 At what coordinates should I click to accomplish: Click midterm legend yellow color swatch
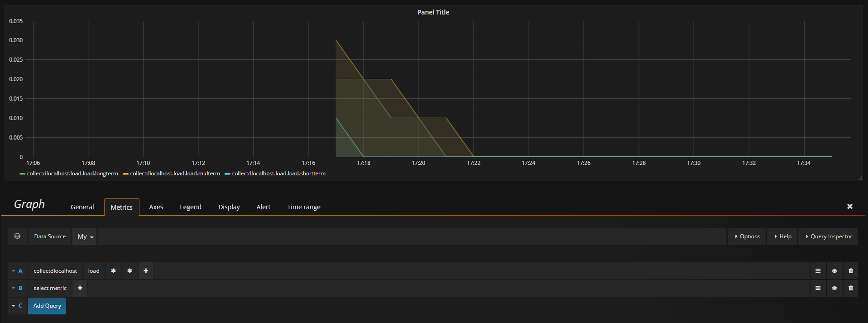click(125, 174)
